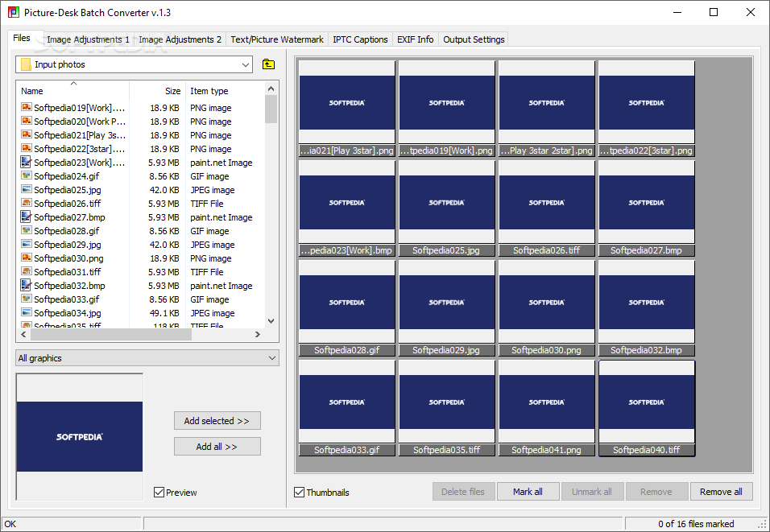The width and height of the screenshot is (770, 532).
Task: Select the …tpedia022[3star].png thumbnail
Action: 646,109
